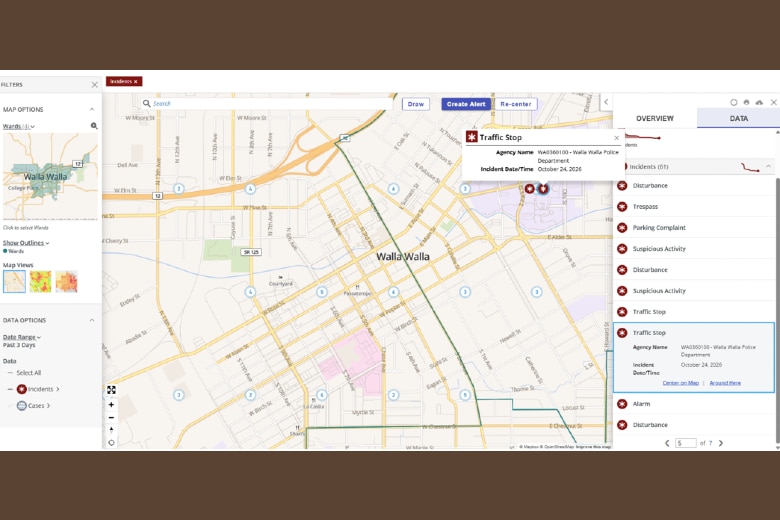Screen dimensions: 780x520
Task: Click the Around Here link
Action: click(725, 383)
